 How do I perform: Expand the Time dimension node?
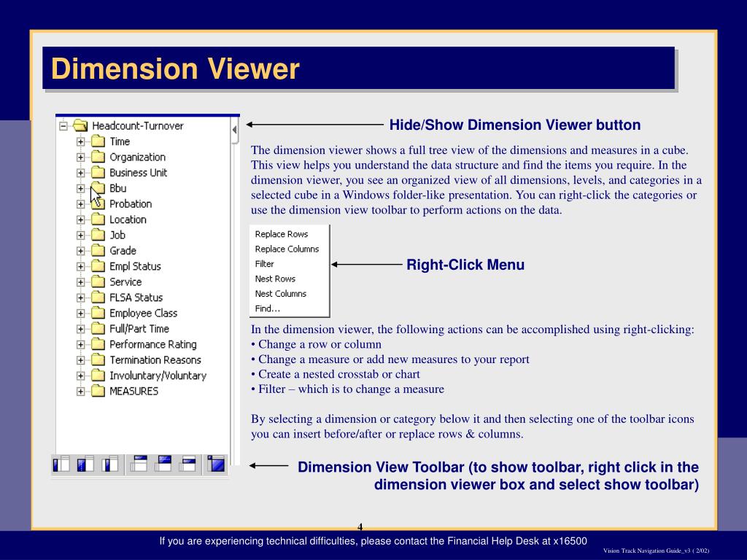pos(80,142)
